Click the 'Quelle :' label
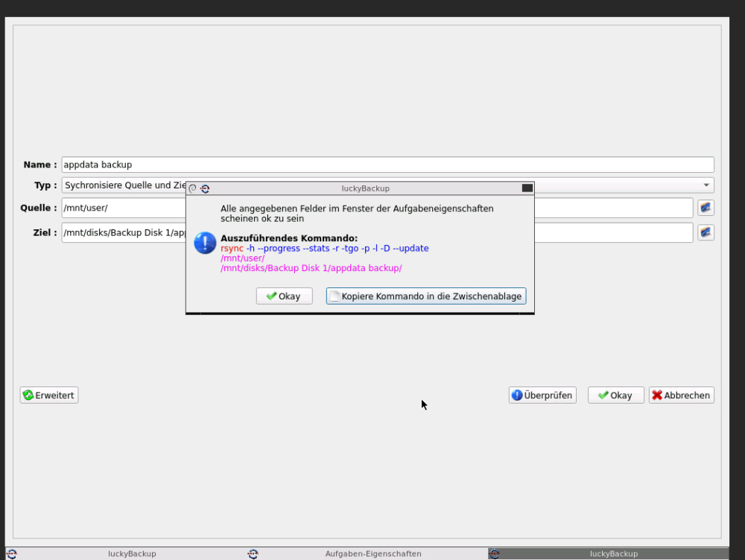Image resolution: width=745 pixels, height=560 pixels. 39,208
